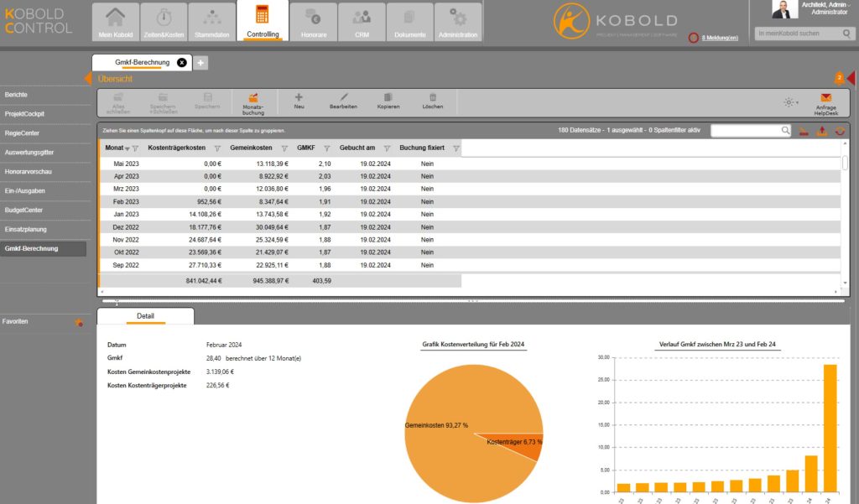
Task: Open the Zeiten&Kosten module
Action: [164, 22]
